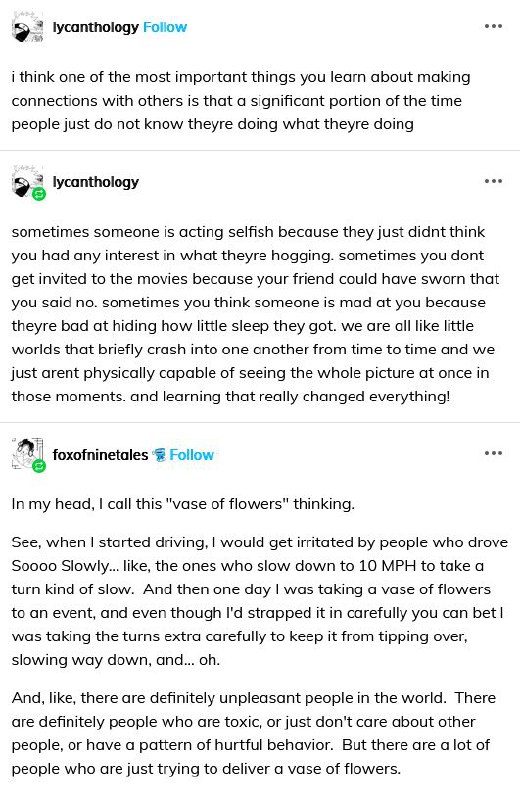Open more options on lycanthology's reblog
Viewport: 520px width, 800px height.
(x=493, y=181)
